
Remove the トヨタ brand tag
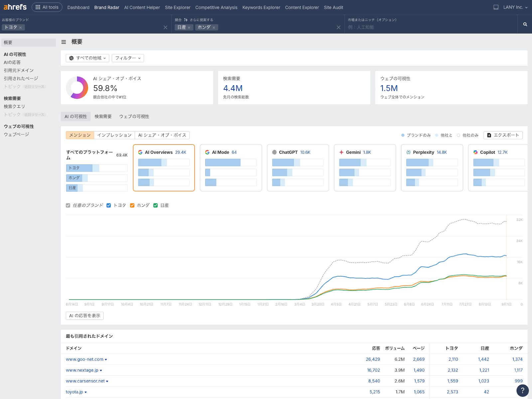point(21,28)
